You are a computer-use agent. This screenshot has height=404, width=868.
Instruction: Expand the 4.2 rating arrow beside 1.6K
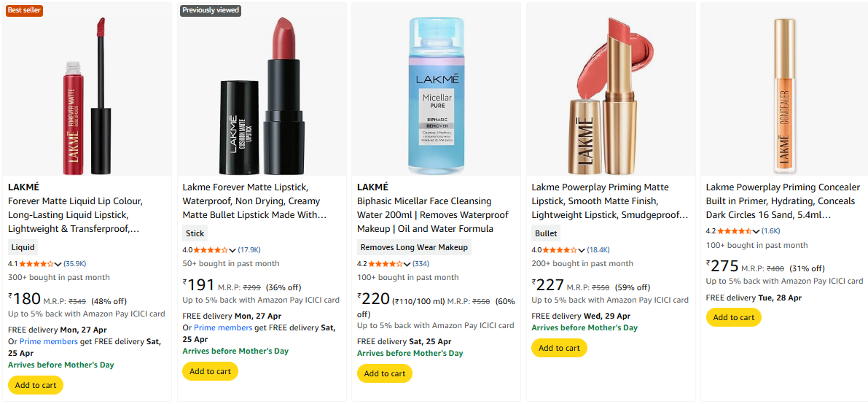click(x=756, y=231)
